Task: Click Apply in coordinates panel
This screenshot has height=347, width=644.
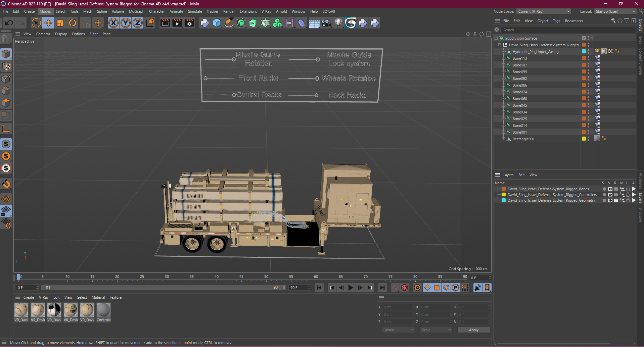Action: [474, 330]
